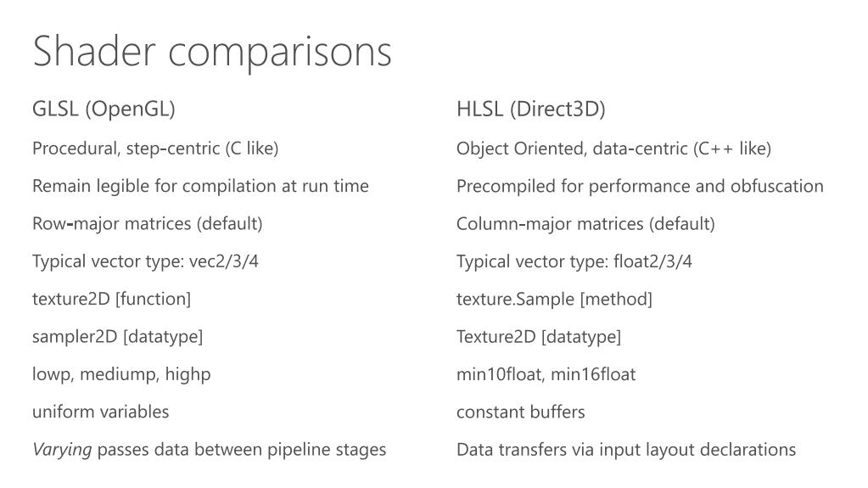Click "Typical vector type: float2/3/4" line
868x488 pixels.
574,261
